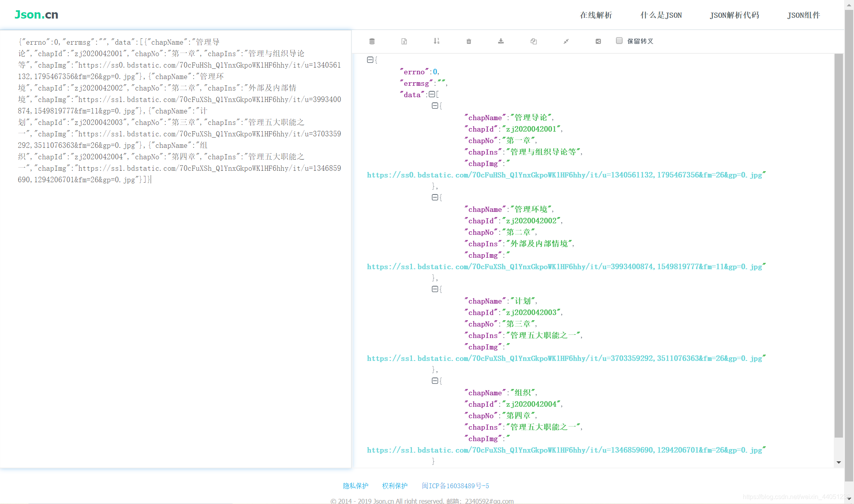Click inside the raw JSON input text area
The image size is (854, 504).
(x=176, y=249)
